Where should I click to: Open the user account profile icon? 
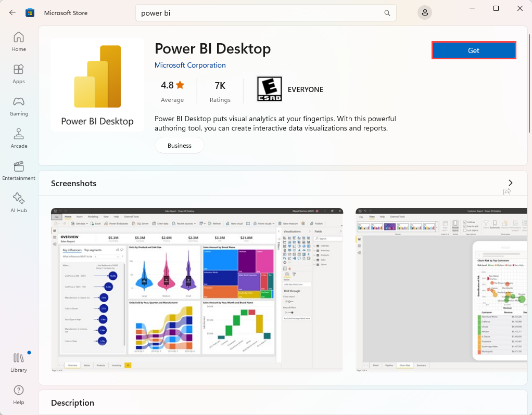pyautogui.click(x=424, y=13)
